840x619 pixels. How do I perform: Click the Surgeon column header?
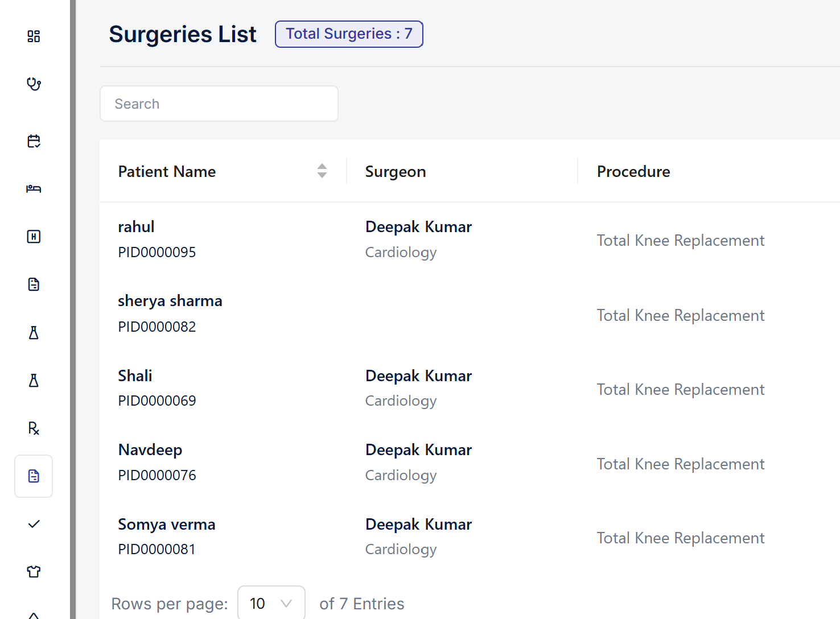396,172
